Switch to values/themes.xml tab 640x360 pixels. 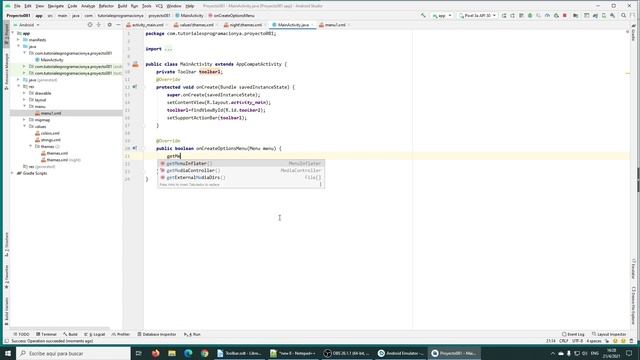tap(196, 25)
